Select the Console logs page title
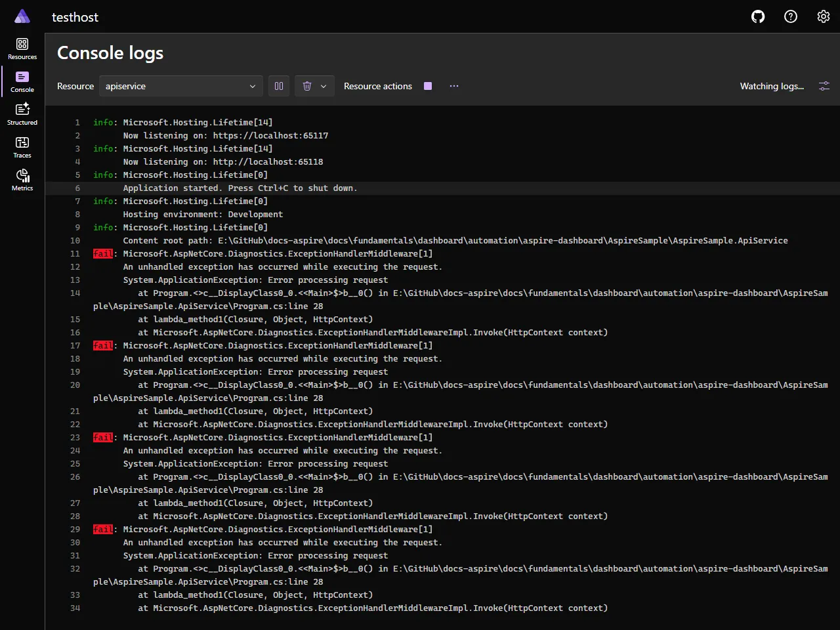Screen dimensions: 840x630 pyautogui.click(x=110, y=53)
